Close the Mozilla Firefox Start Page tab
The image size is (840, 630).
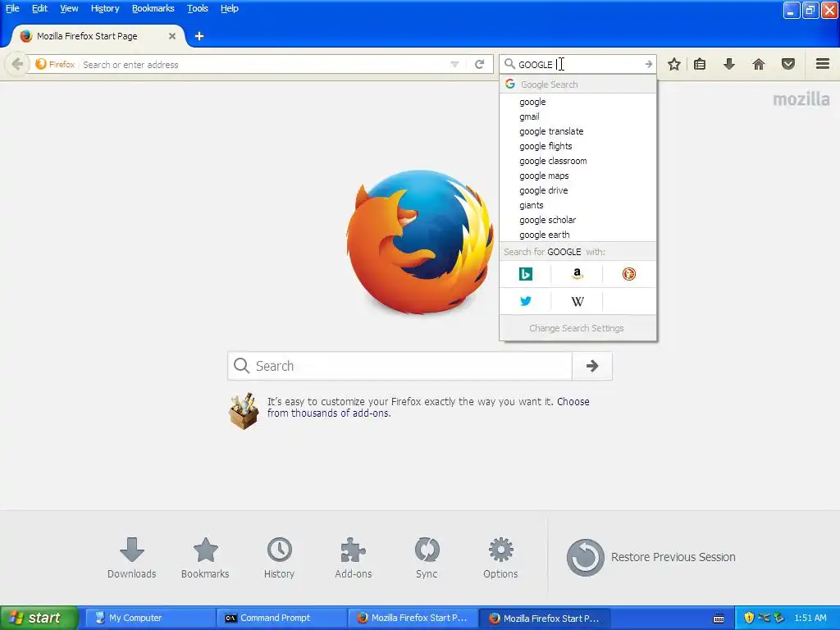coord(172,36)
